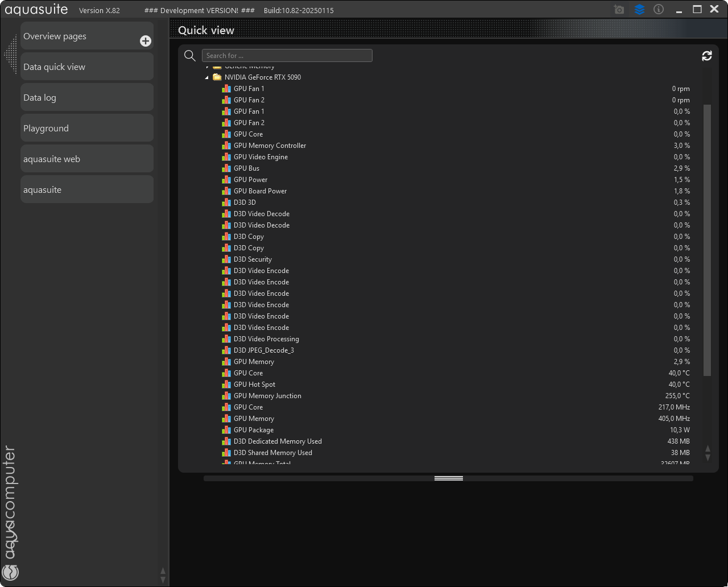Click the chart icon beside GPU Hot Spot
728x587 pixels.
(x=226, y=385)
